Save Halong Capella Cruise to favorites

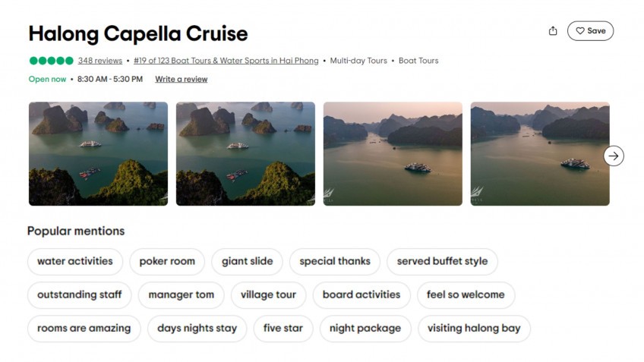tap(590, 31)
